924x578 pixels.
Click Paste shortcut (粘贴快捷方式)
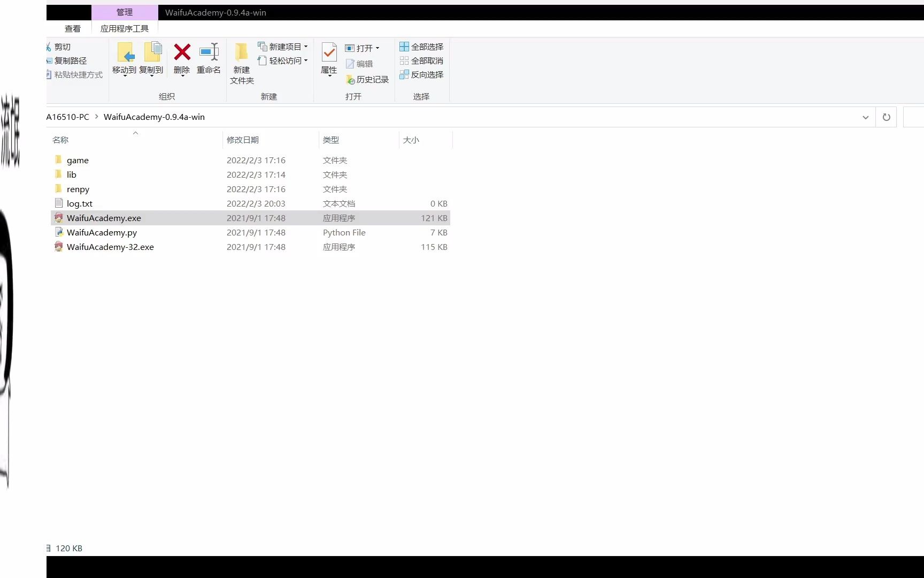[75, 75]
